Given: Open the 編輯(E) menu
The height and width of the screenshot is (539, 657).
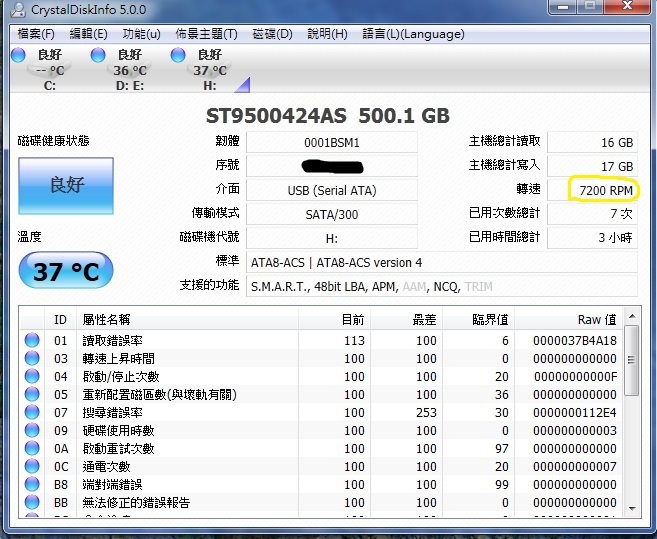Looking at the screenshot, I should click(88, 34).
